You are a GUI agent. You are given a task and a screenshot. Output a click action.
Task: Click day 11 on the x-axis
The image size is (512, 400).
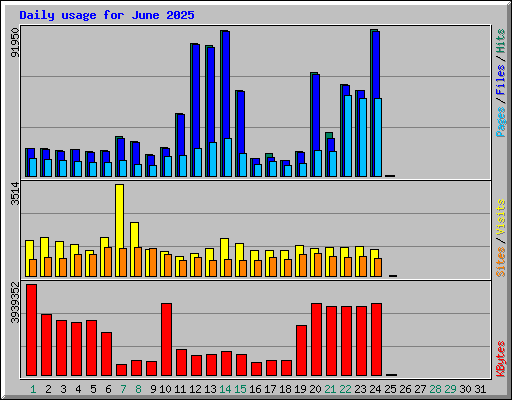tap(180, 389)
